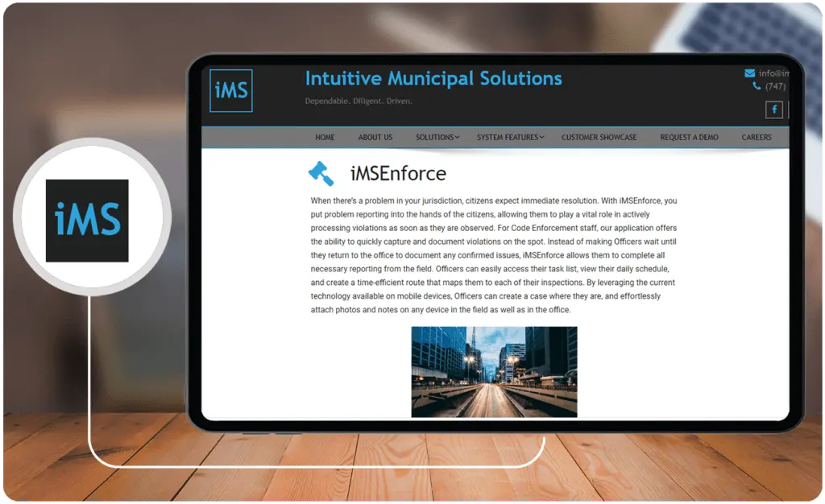Viewport: 825px width, 504px height.
Task: Click the iMSEnforce page heading
Action: click(x=398, y=173)
